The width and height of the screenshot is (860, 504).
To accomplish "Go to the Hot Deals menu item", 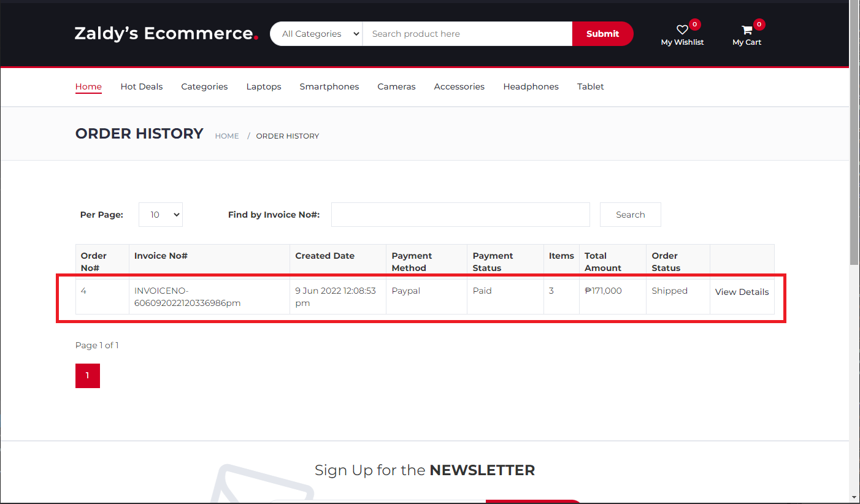I will point(142,86).
